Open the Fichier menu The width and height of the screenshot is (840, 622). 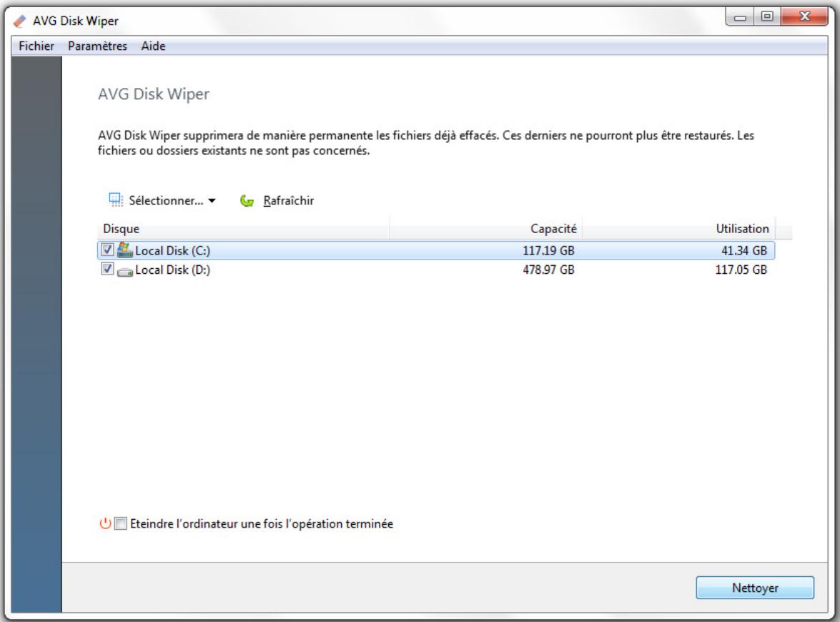pyautogui.click(x=36, y=46)
